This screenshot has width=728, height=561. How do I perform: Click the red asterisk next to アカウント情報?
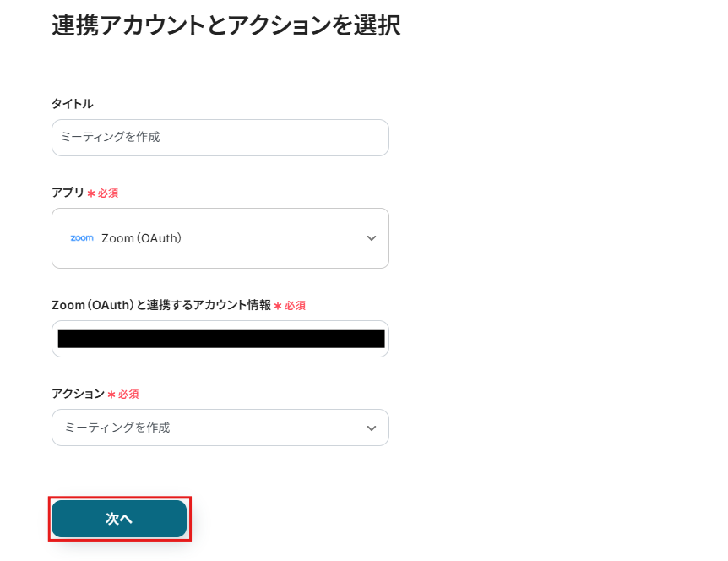[278, 306]
